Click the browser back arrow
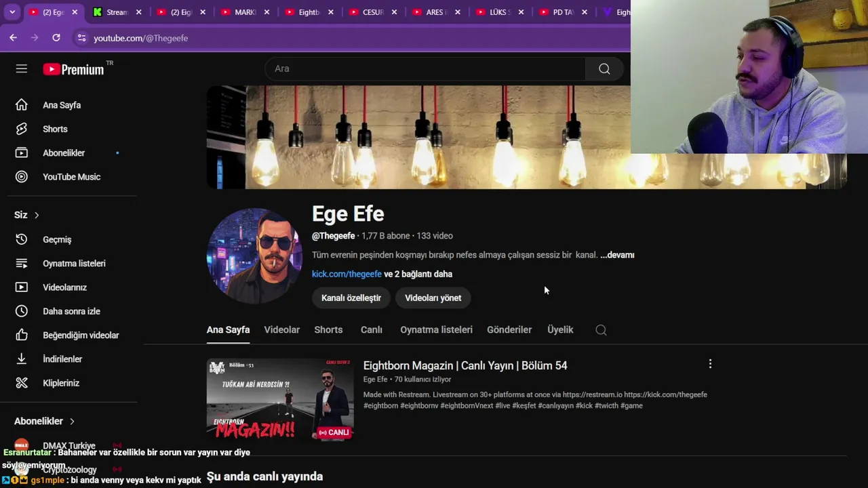 tap(13, 38)
